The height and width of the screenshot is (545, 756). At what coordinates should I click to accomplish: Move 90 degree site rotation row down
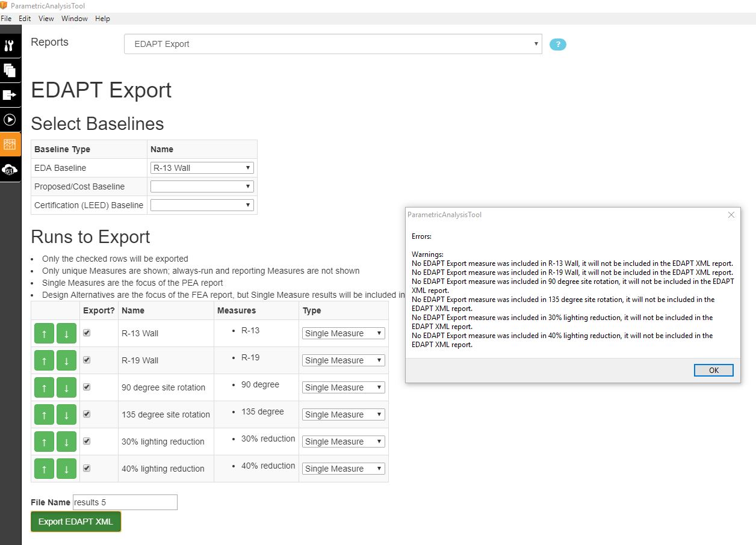coord(66,387)
